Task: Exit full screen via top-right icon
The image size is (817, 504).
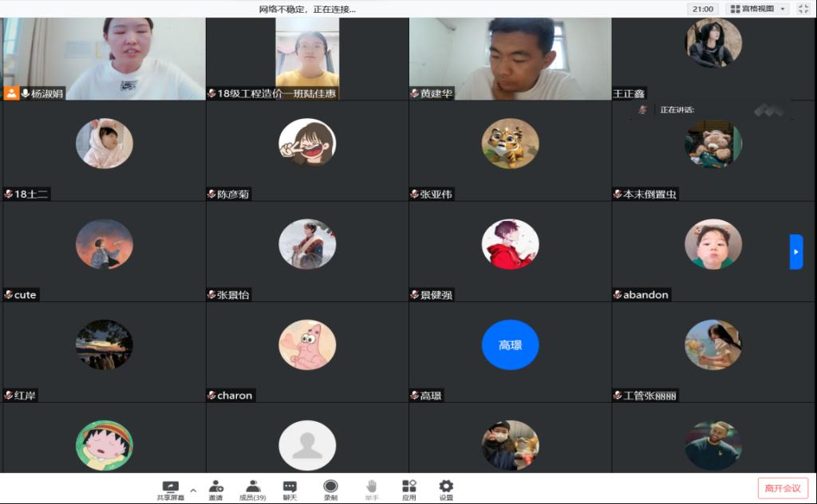Action: pos(804,9)
